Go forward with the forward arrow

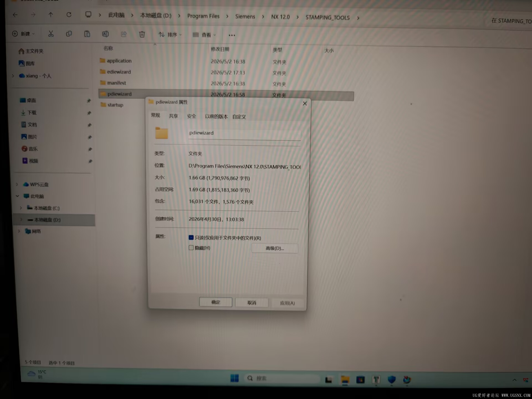click(33, 15)
